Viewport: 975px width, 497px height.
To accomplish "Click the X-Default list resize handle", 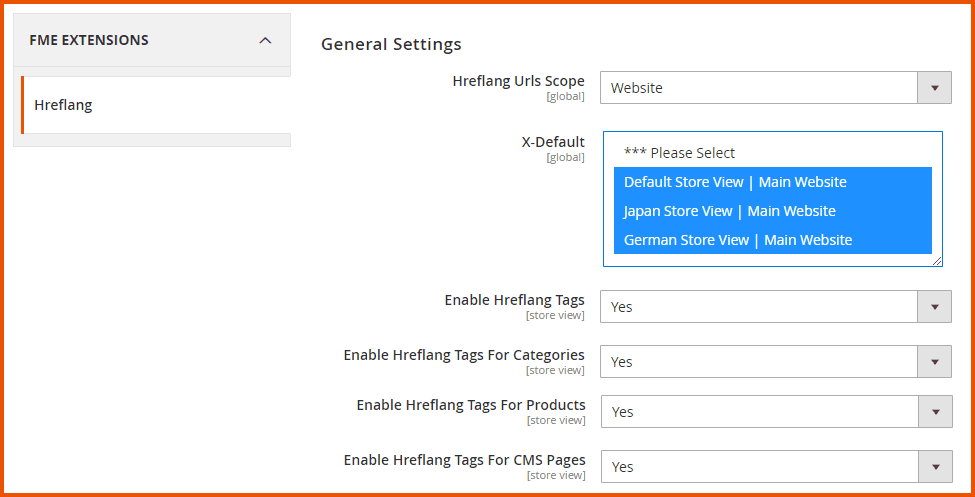I will point(937,262).
